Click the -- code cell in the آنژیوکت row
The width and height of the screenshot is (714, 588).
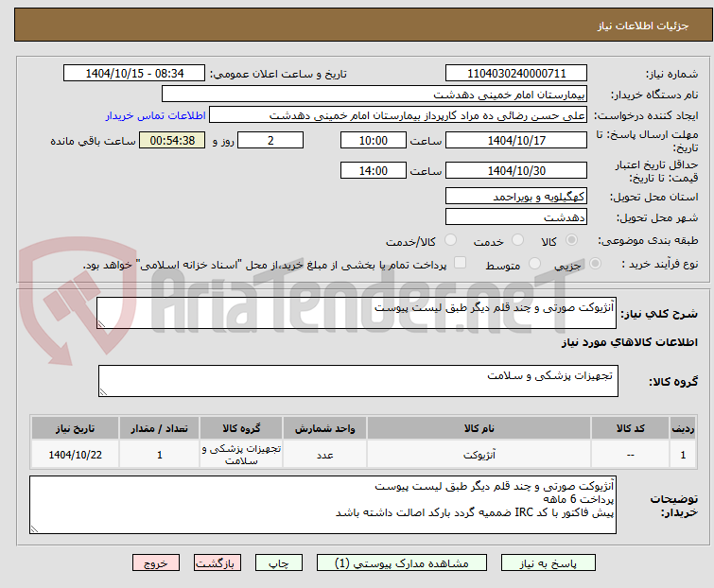630,455
